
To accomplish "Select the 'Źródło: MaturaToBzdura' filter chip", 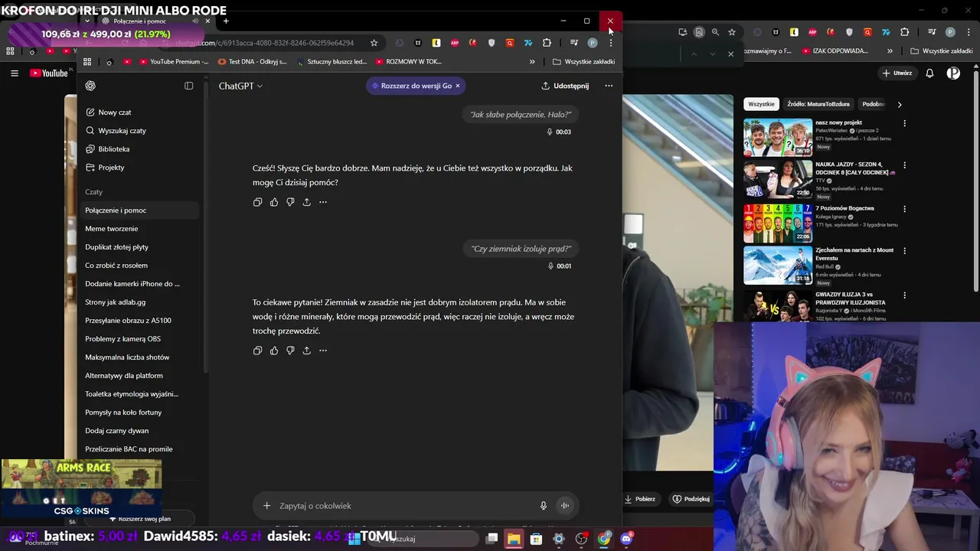I will point(818,104).
